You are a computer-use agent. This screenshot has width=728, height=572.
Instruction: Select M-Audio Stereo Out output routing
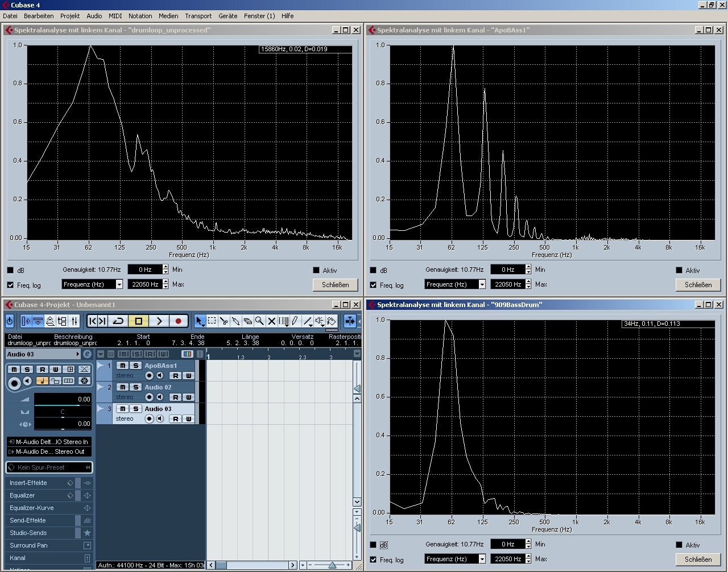click(x=49, y=451)
